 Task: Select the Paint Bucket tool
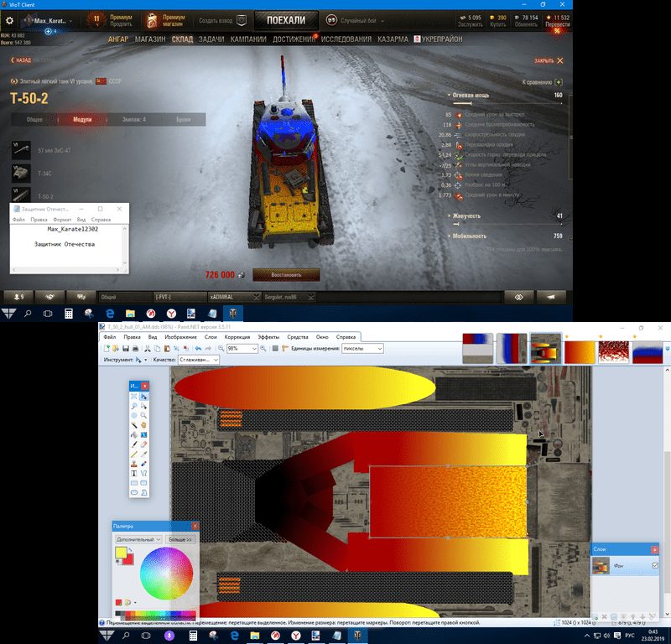tap(134, 434)
